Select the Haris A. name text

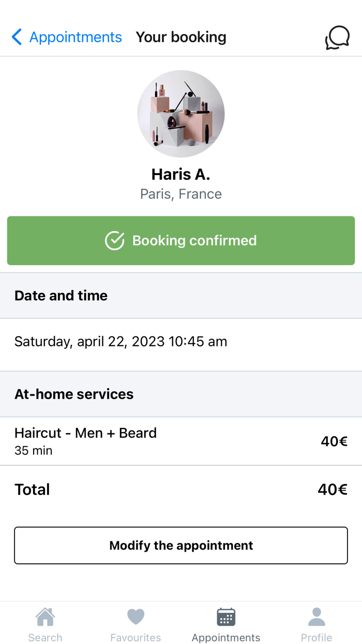pyautogui.click(x=181, y=174)
